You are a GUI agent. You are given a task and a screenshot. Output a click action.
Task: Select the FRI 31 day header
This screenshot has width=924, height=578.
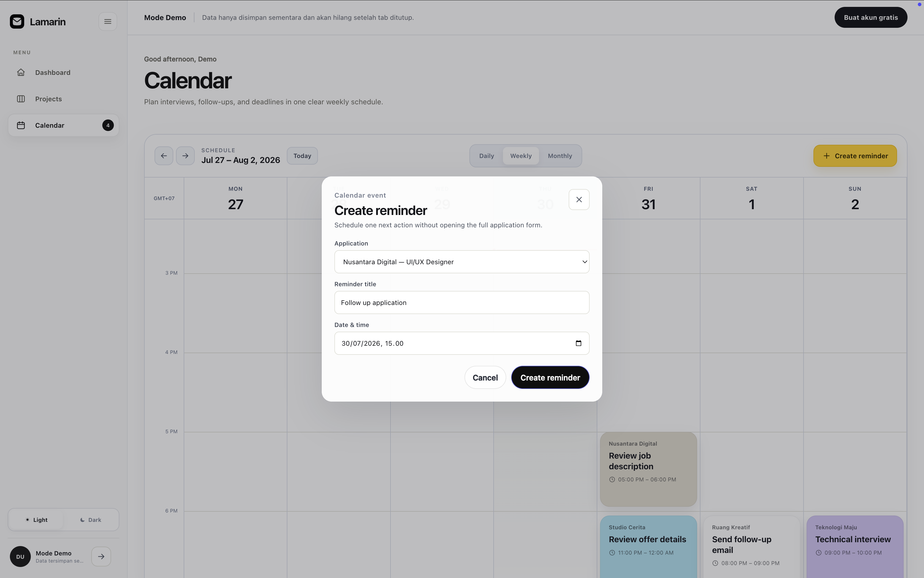click(648, 198)
